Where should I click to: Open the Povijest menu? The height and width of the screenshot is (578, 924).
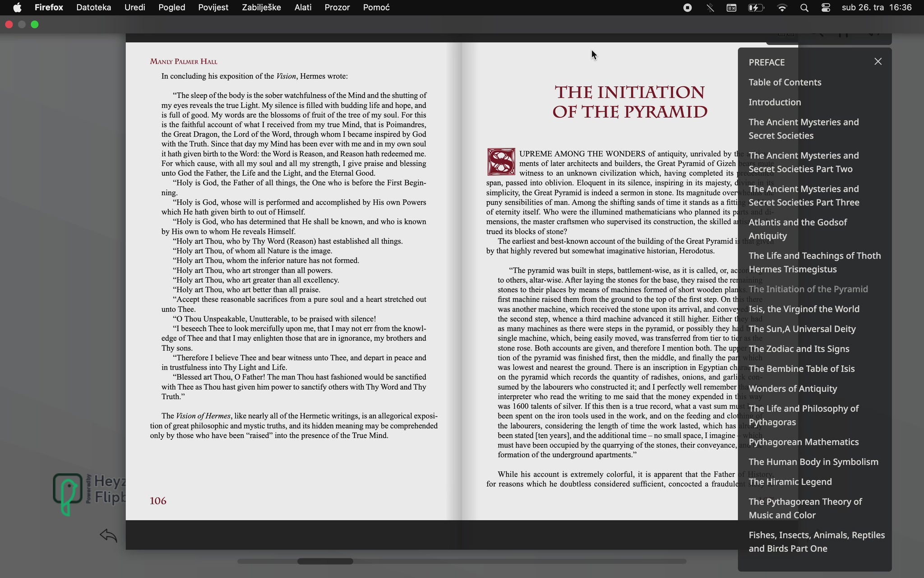click(x=213, y=8)
